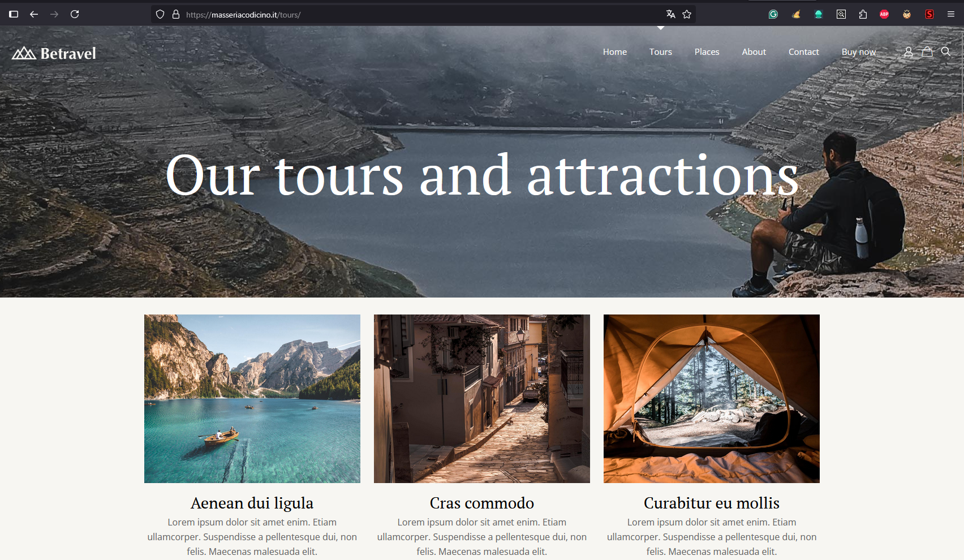Open the cookie extension icon

[907, 14]
